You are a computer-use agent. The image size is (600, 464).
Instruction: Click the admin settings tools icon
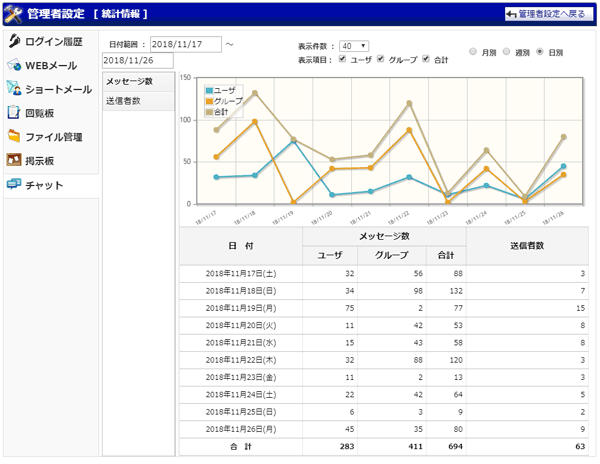point(13,14)
